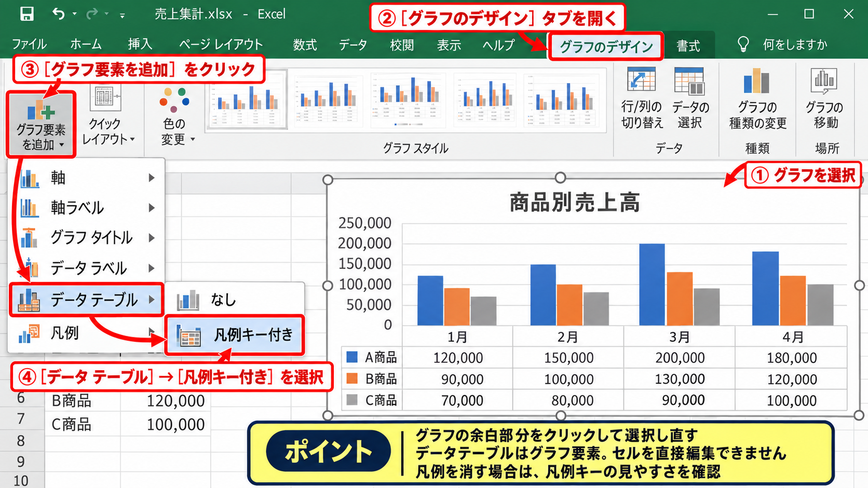Switch to the 数式 tab
868x488 pixels.
click(x=305, y=45)
